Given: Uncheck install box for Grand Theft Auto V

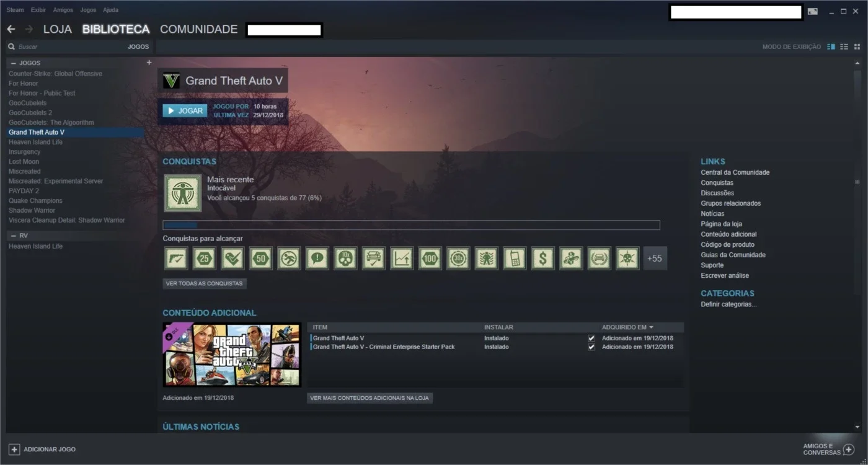Looking at the screenshot, I should click(591, 339).
